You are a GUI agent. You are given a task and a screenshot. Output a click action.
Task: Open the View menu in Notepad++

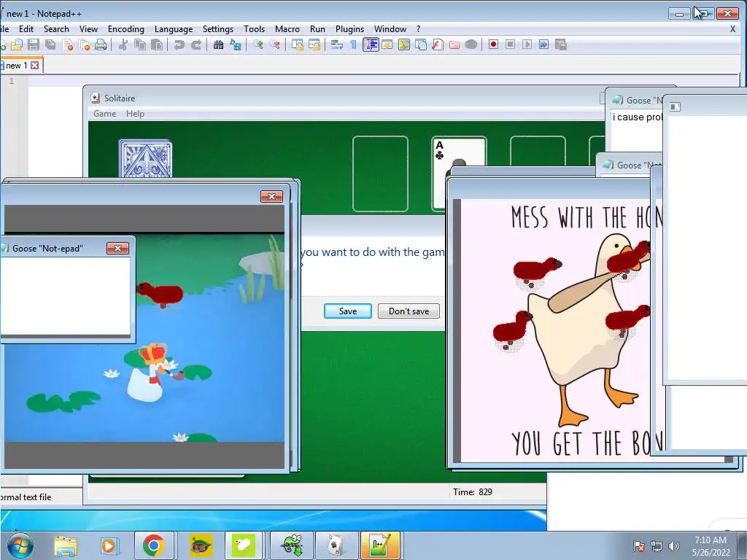(88, 29)
